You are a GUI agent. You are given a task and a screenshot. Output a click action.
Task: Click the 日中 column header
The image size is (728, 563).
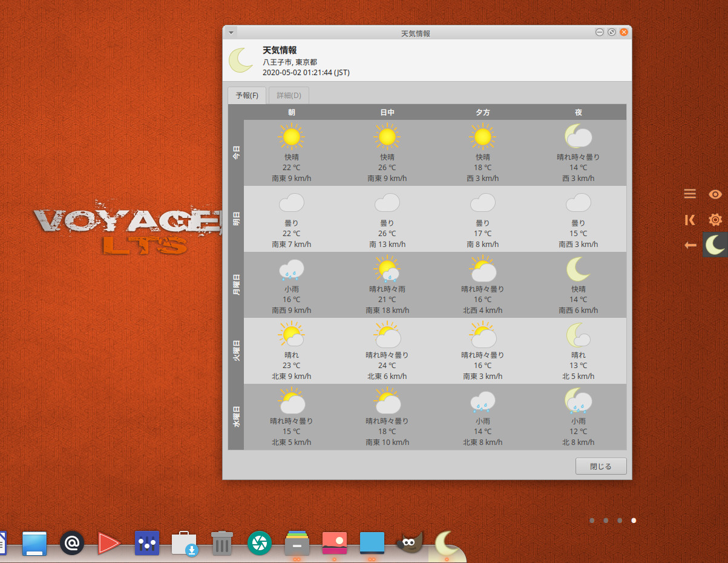387,113
